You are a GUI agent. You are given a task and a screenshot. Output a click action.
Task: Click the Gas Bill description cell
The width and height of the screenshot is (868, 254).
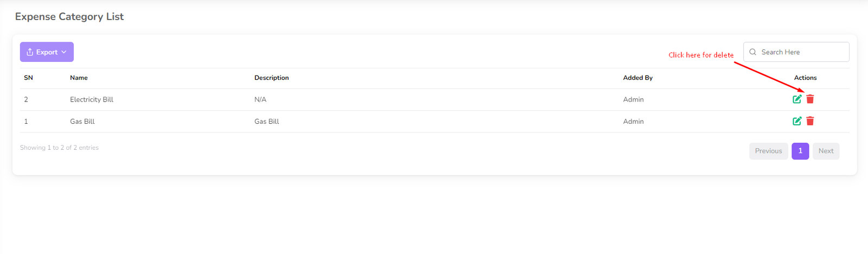pos(266,122)
